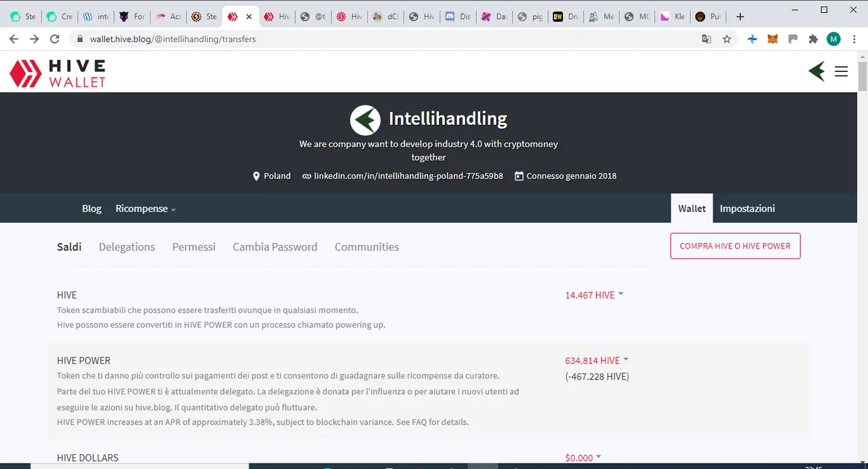The image size is (868, 469).
Task: Click the Hive Wallet logo
Action: click(58, 73)
